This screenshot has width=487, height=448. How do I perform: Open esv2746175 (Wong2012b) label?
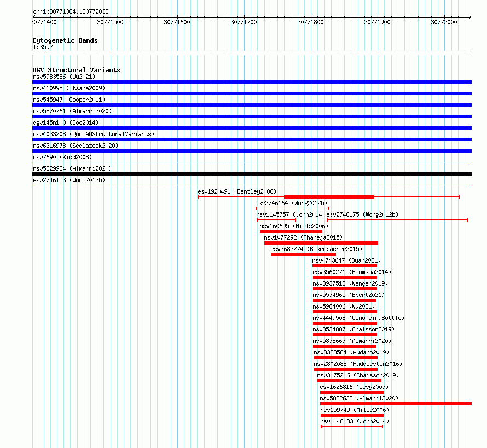pyautogui.click(x=362, y=214)
